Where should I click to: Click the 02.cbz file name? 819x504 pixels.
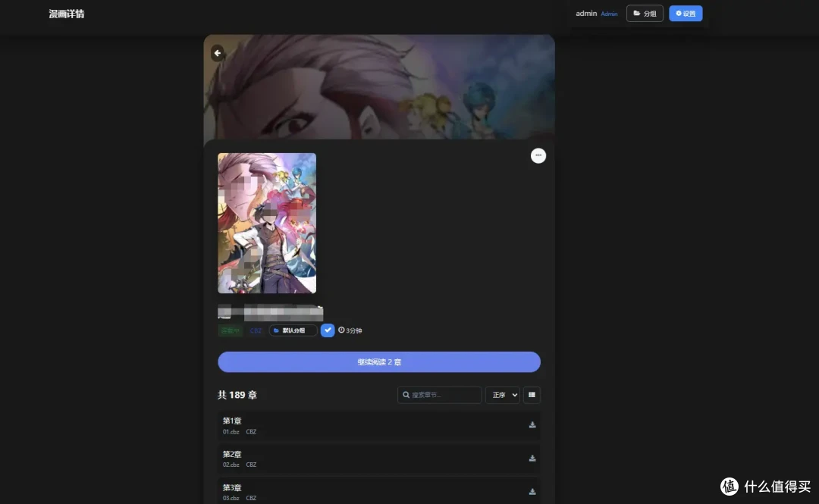[231, 465]
